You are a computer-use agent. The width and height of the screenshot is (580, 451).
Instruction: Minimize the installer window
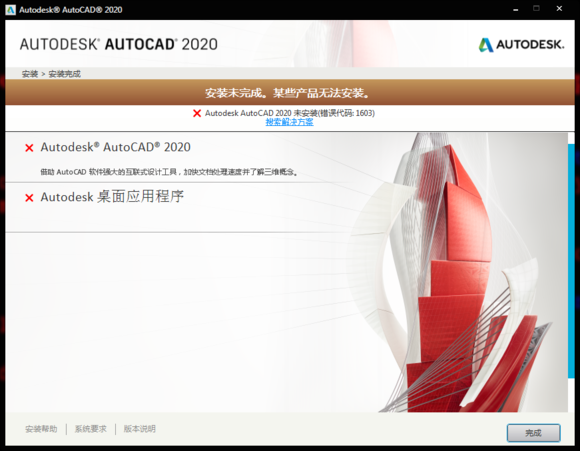coord(516,9)
